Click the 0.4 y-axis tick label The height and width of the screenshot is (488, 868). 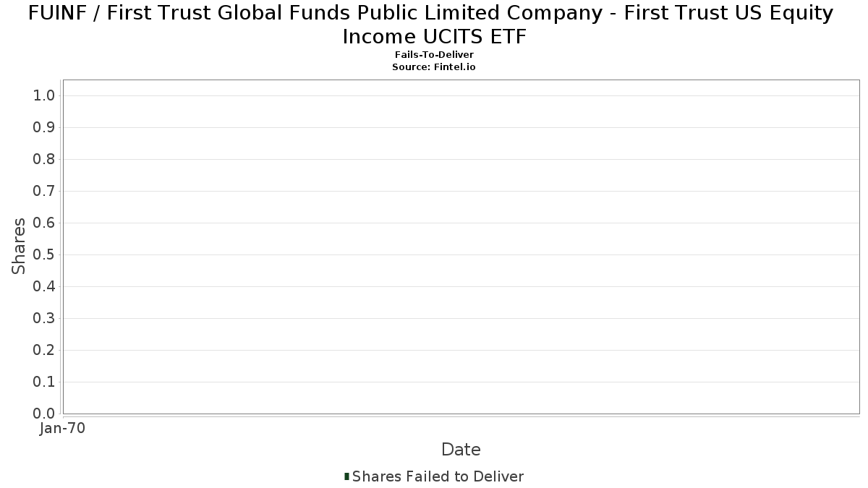click(44, 287)
